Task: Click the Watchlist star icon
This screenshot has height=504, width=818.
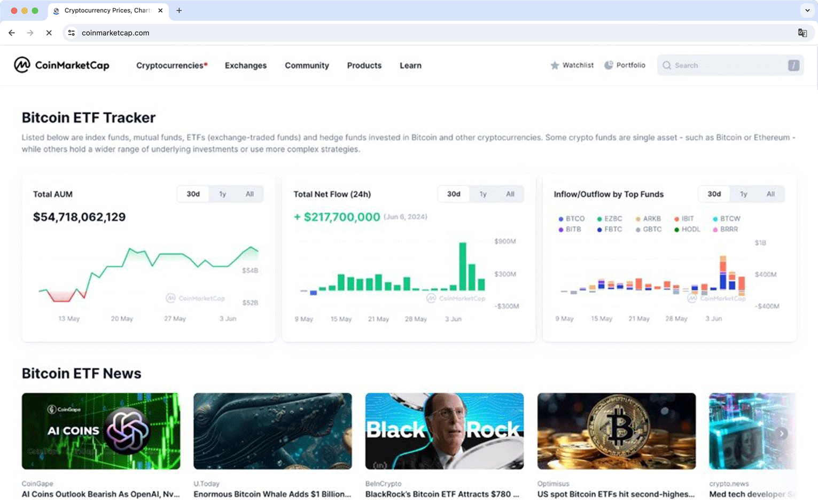Action: [x=555, y=65]
